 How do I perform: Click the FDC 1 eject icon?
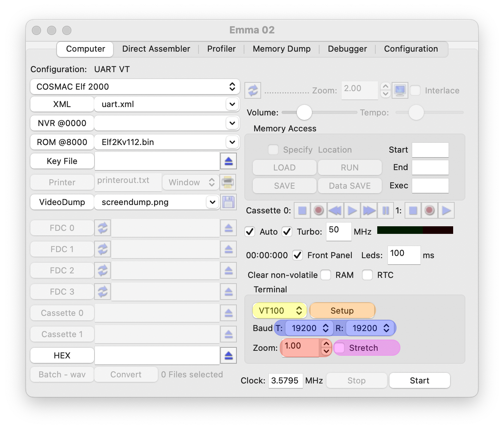coord(228,249)
